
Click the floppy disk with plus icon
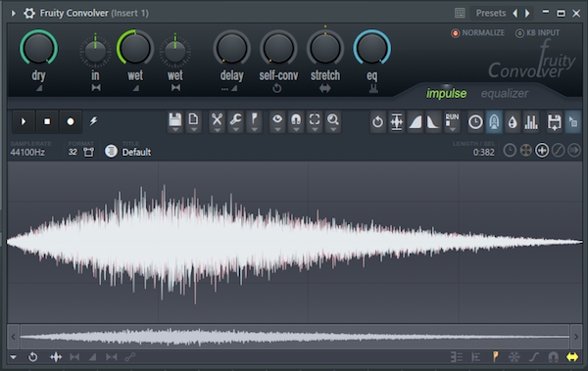coord(555,121)
